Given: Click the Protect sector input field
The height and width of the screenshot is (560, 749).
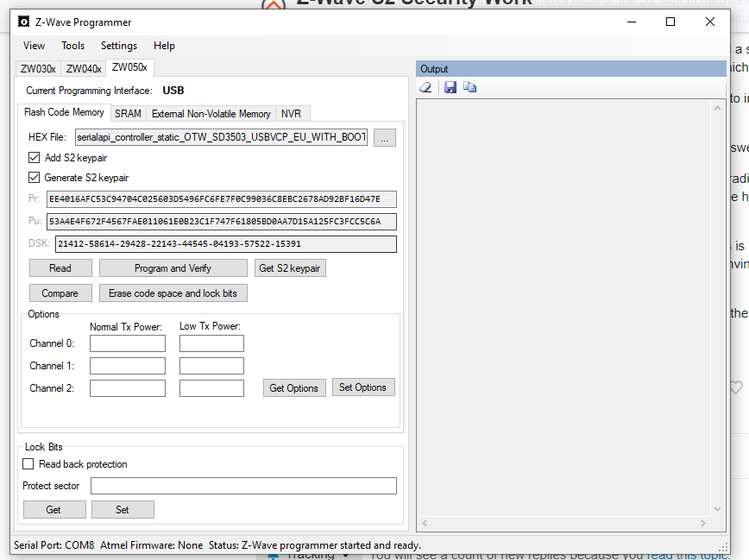Looking at the screenshot, I should pos(243,486).
